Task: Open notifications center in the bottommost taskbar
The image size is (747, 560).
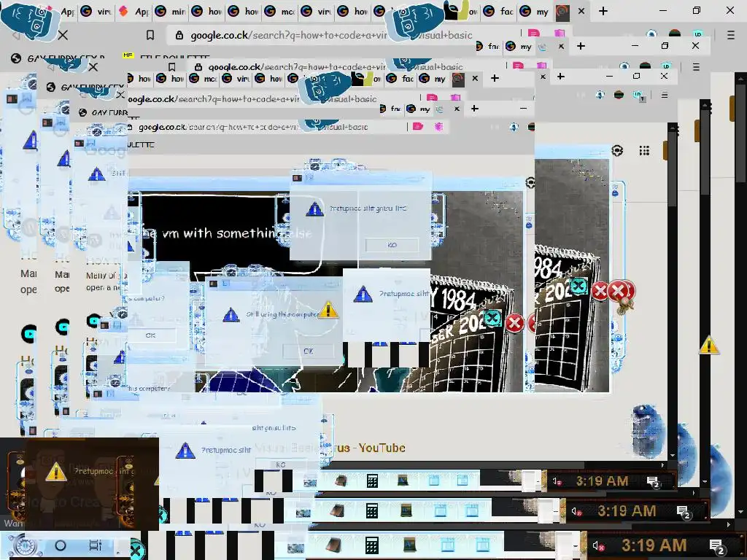Action: coord(716,546)
